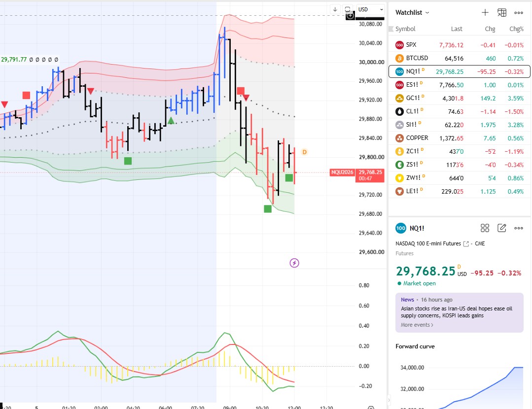Select the SPX row in the watchlist
The height and width of the screenshot is (409, 532).
click(460, 45)
